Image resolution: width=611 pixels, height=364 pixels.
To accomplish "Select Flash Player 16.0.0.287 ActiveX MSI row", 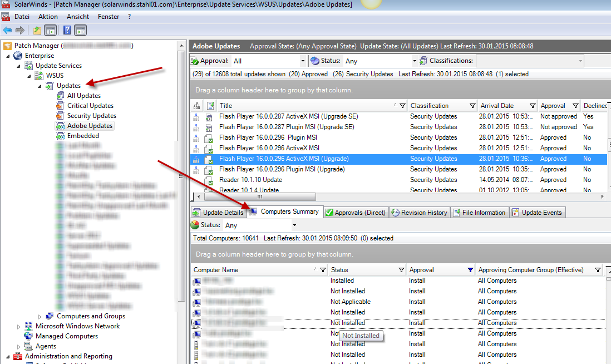I will 398,116.
